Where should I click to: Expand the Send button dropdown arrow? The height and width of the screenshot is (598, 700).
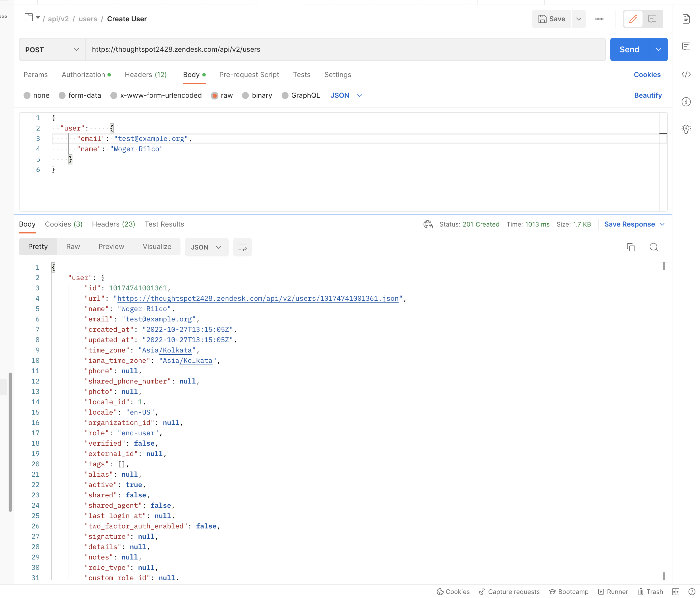[x=659, y=49]
